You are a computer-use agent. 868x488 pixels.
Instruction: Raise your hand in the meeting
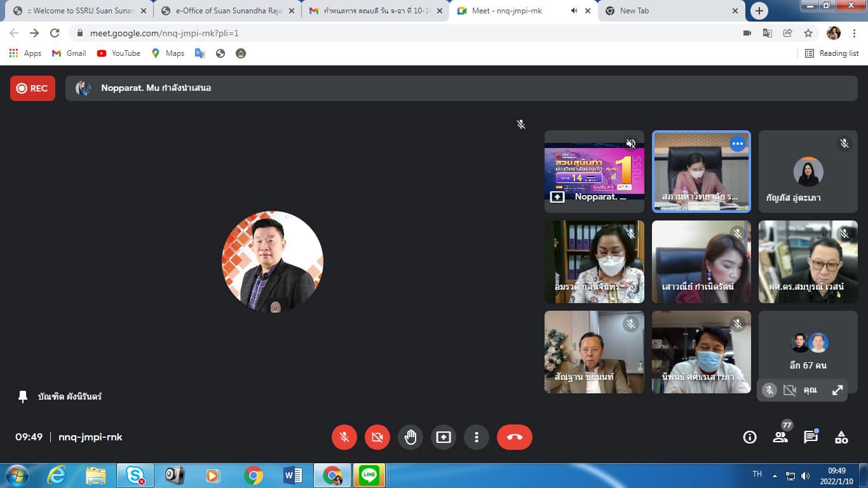pos(410,437)
